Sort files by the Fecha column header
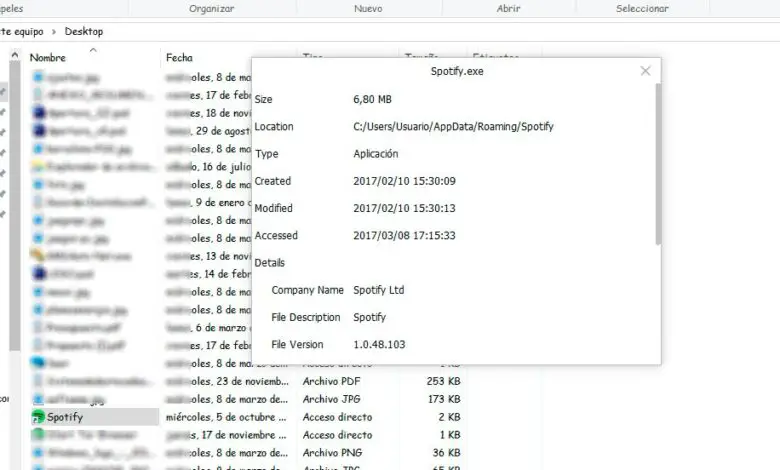The width and height of the screenshot is (780, 470). click(179, 58)
